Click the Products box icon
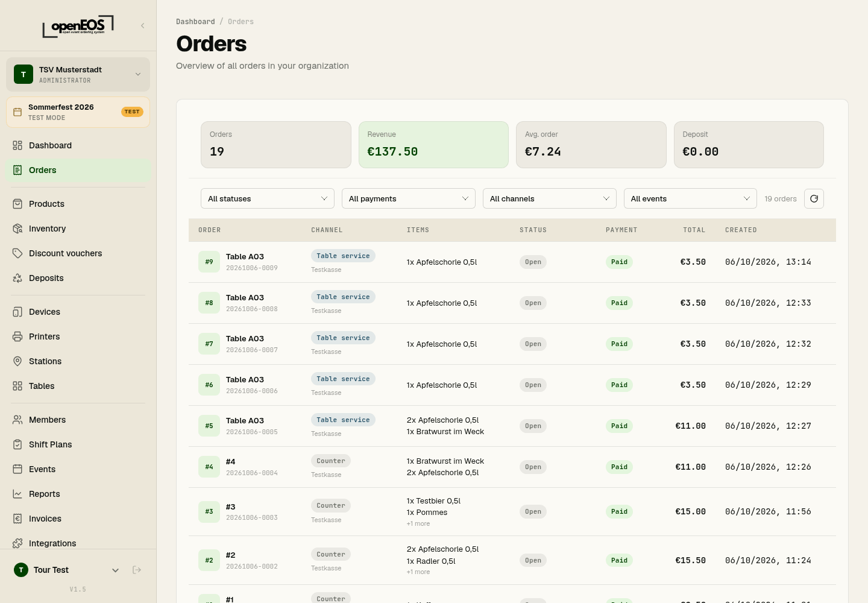The width and height of the screenshot is (868, 603). (x=17, y=204)
